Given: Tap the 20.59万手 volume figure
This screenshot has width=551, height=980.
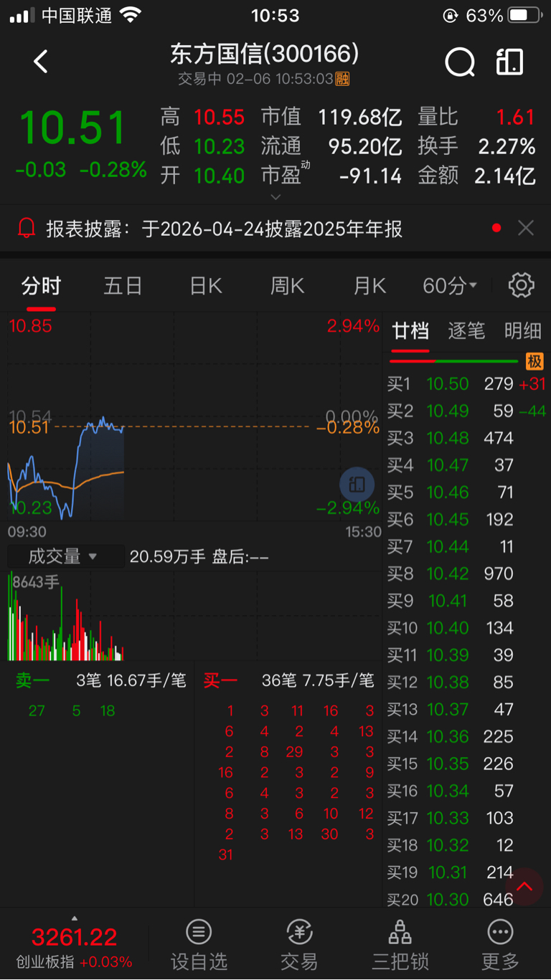Looking at the screenshot, I should 167,556.
